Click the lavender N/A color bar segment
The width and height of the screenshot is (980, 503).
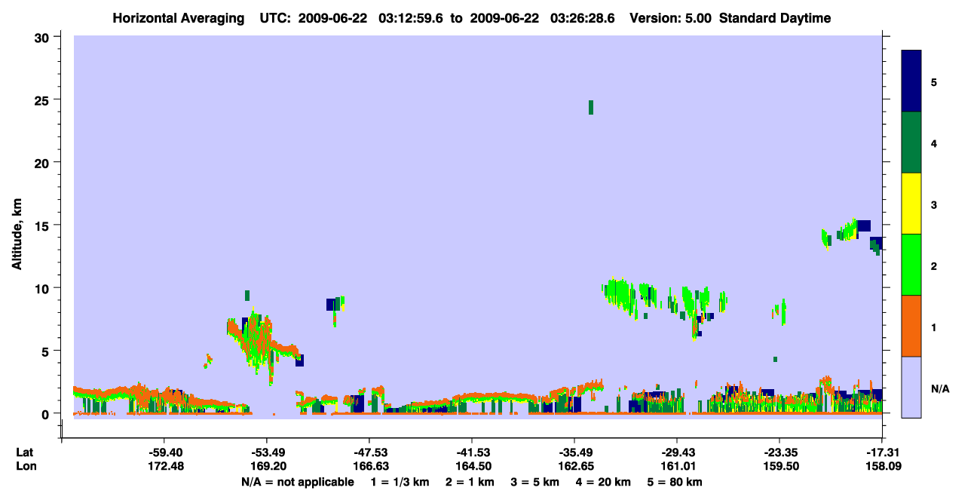pyautogui.click(x=911, y=387)
